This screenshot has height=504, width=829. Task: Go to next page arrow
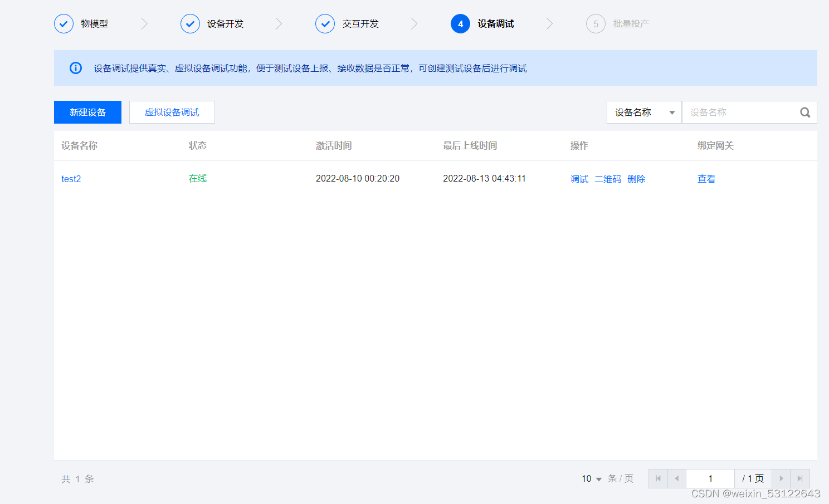[781, 478]
